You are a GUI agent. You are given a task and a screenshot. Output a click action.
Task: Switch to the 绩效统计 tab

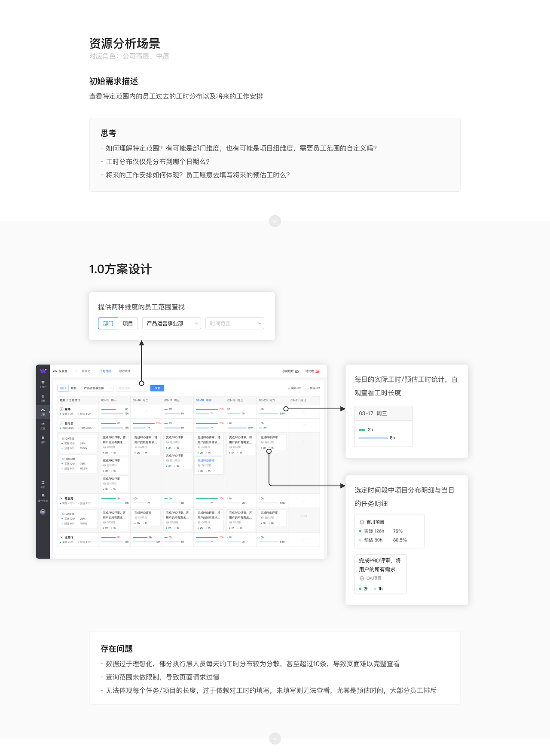click(125, 371)
